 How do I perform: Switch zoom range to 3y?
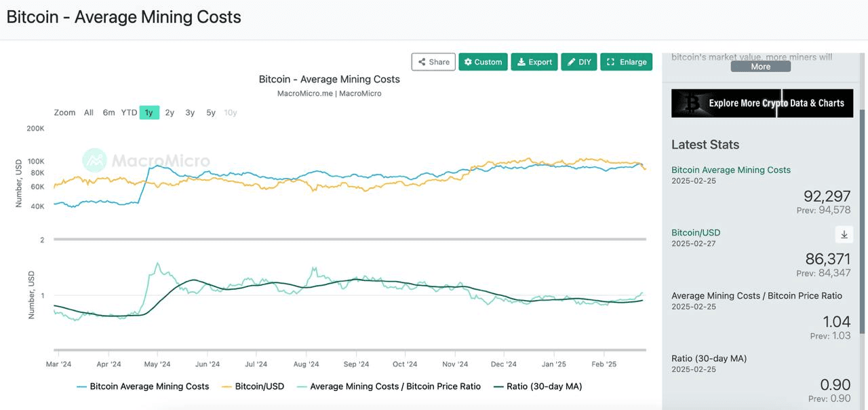coord(190,113)
